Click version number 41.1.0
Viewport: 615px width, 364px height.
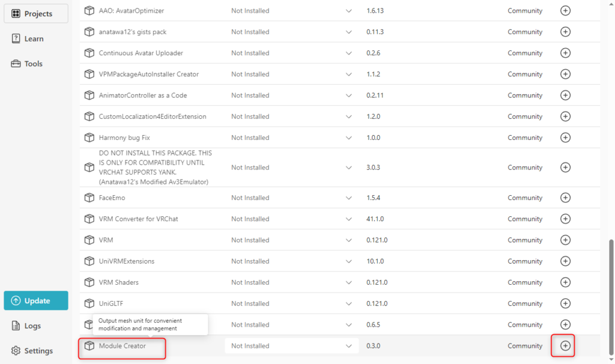(x=375, y=219)
